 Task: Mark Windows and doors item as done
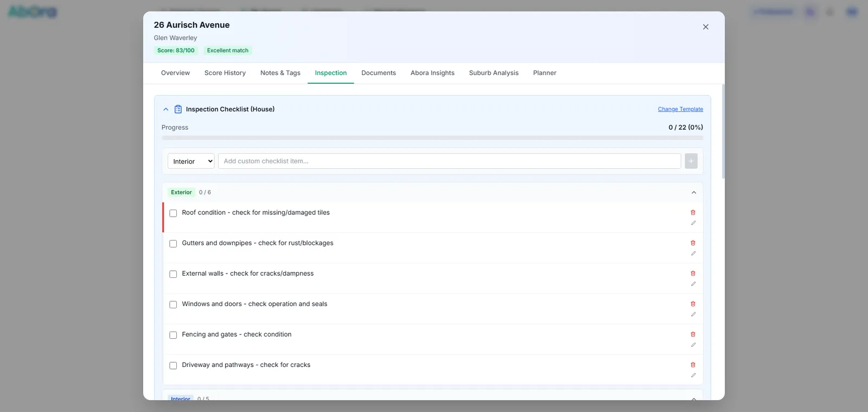(173, 305)
